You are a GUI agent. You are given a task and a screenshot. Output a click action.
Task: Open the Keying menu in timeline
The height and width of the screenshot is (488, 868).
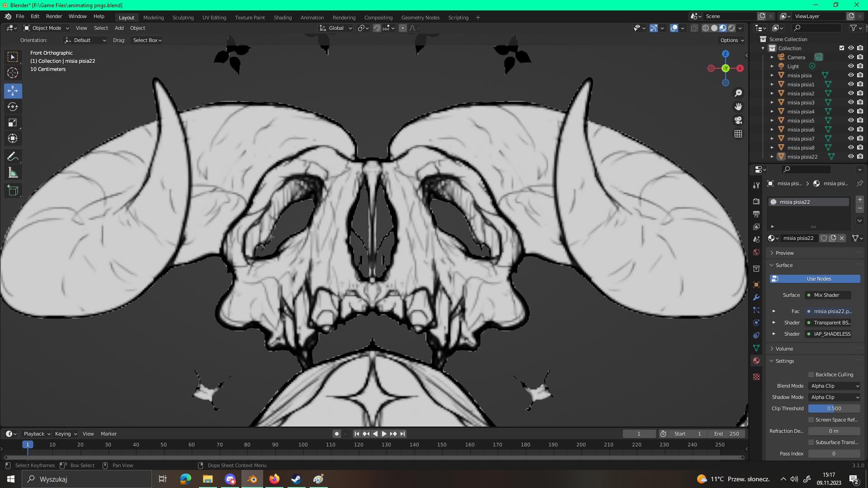pos(66,434)
